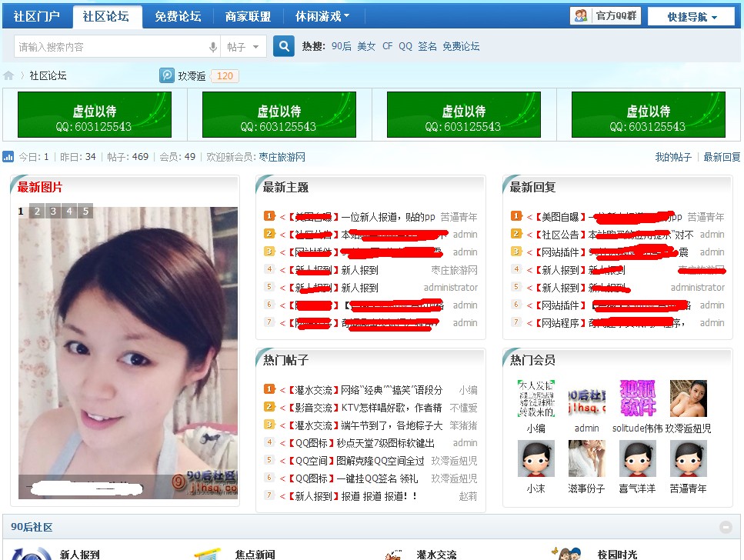Open post 报道 报道 报道!!
The image size is (744, 560).
tap(379, 496)
